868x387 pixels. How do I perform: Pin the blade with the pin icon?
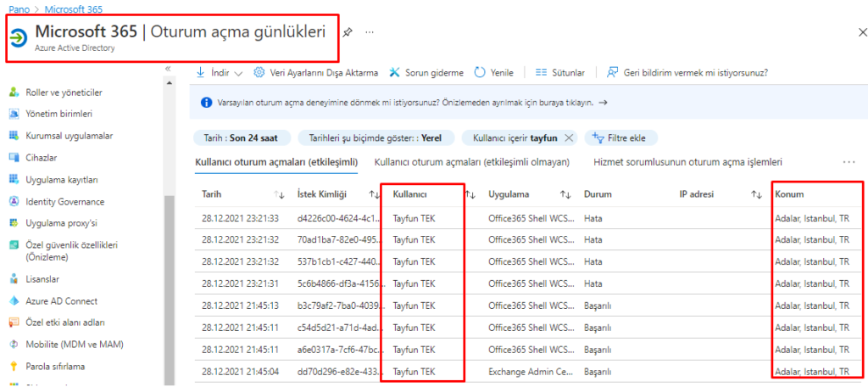pos(347,32)
